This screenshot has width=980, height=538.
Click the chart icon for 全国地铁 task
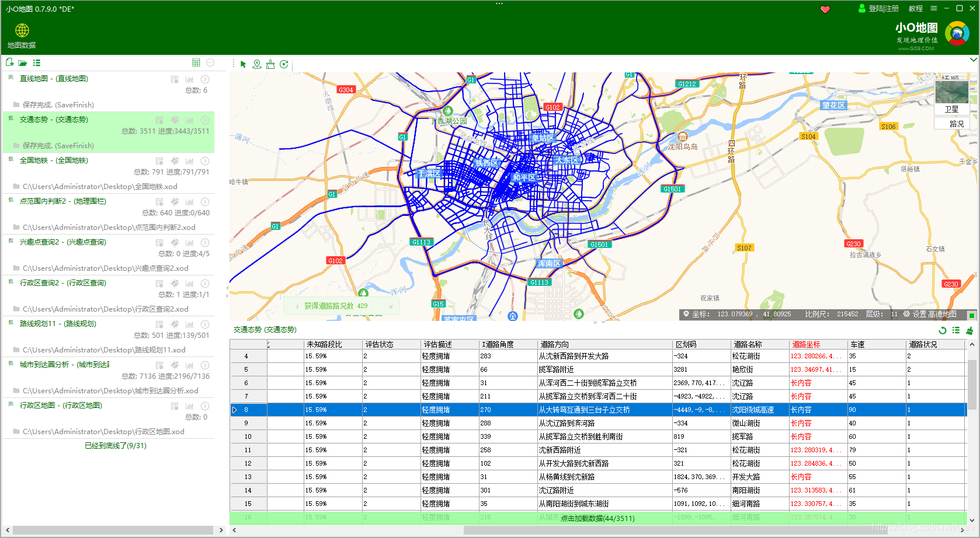(x=189, y=161)
